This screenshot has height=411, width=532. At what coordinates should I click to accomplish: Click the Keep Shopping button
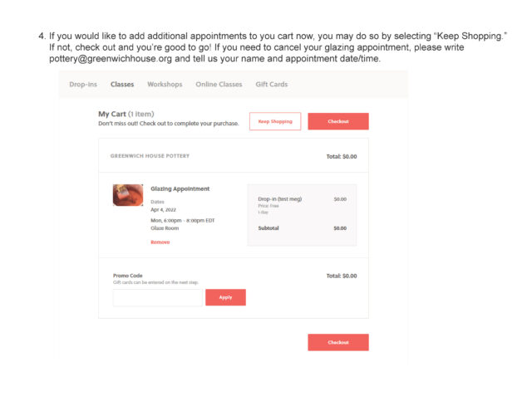(275, 121)
